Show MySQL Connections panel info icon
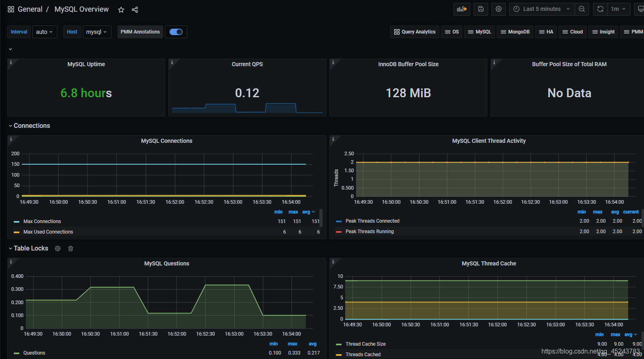The width and height of the screenshot is (644, 359). click(11, 139)
